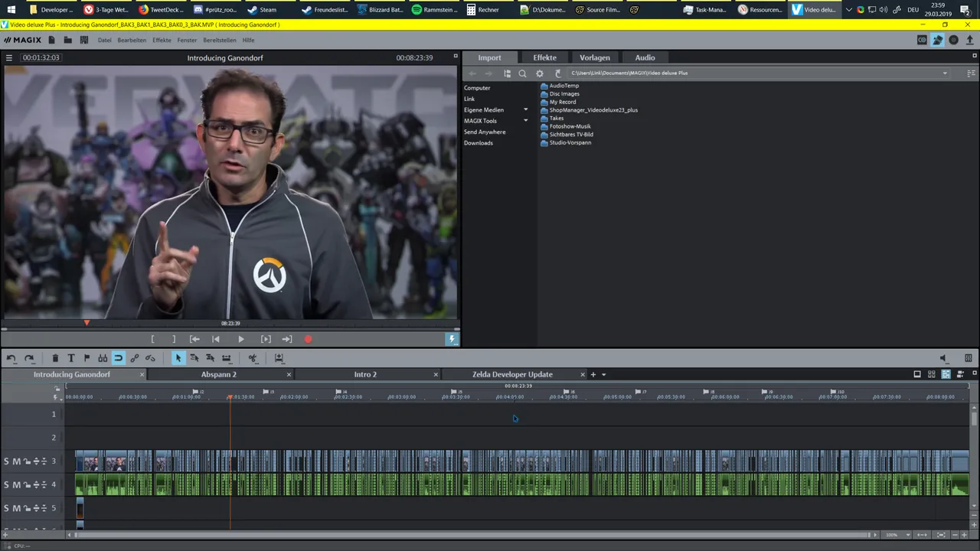This screenshot has width=980, height=551.
Task: Set a chapter marker with flag icon
Action: 87,358
